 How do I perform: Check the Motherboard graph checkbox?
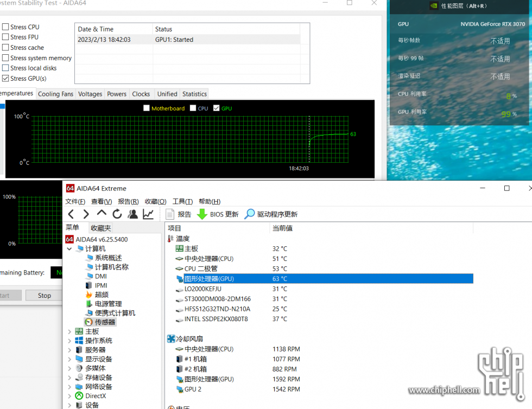147,108
